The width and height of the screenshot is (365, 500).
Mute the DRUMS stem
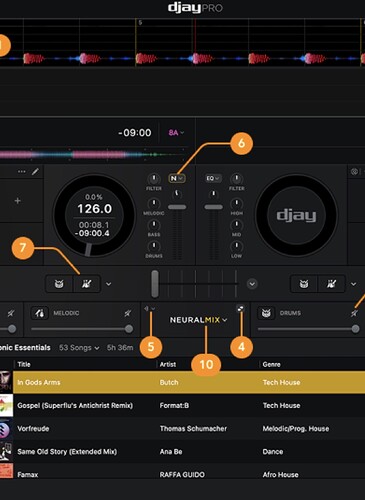point(354,313)
